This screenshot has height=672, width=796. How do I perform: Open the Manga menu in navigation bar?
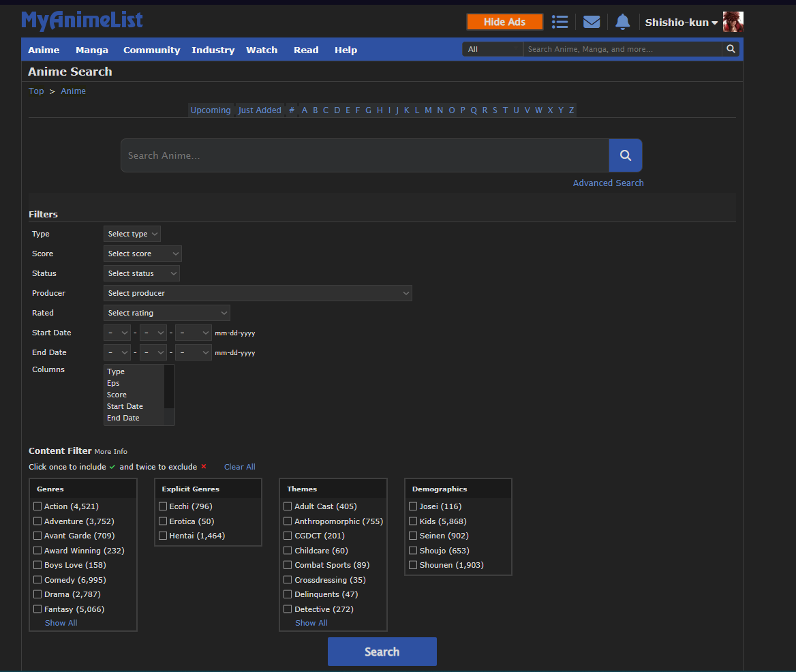[x=92, y=50]
